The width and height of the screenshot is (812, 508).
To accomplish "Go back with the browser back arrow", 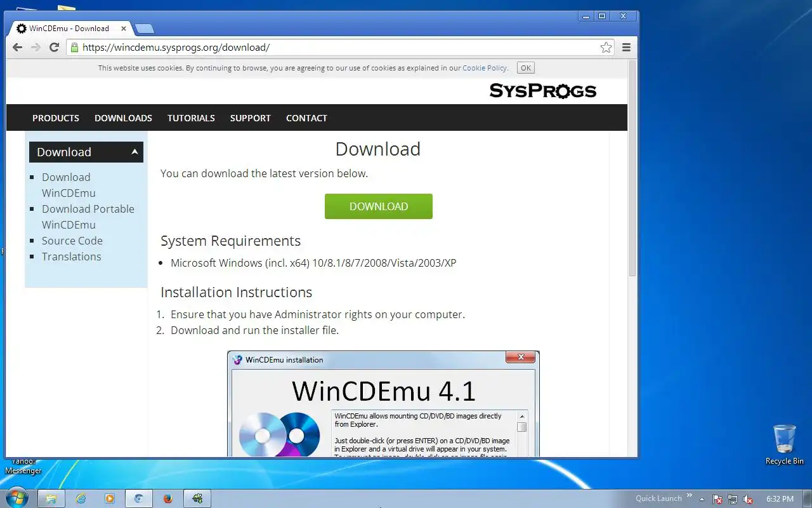I will (x=17, y=47).
